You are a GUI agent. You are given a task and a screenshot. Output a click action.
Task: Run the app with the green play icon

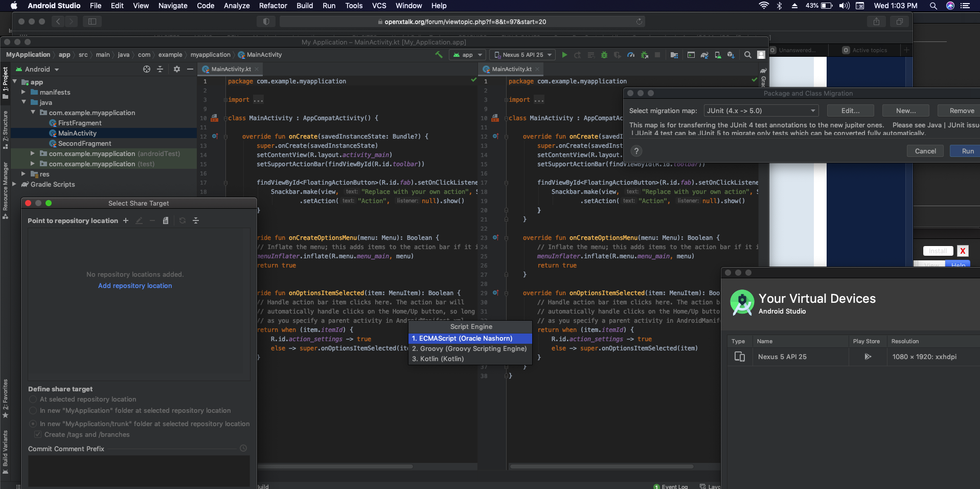(x=564, y=55)
